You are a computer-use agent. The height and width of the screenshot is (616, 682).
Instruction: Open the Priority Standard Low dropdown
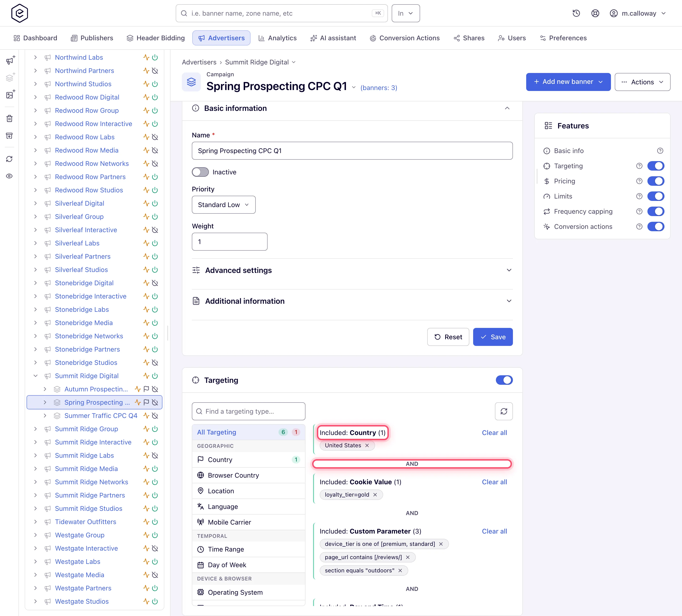(x=224, y=205)
